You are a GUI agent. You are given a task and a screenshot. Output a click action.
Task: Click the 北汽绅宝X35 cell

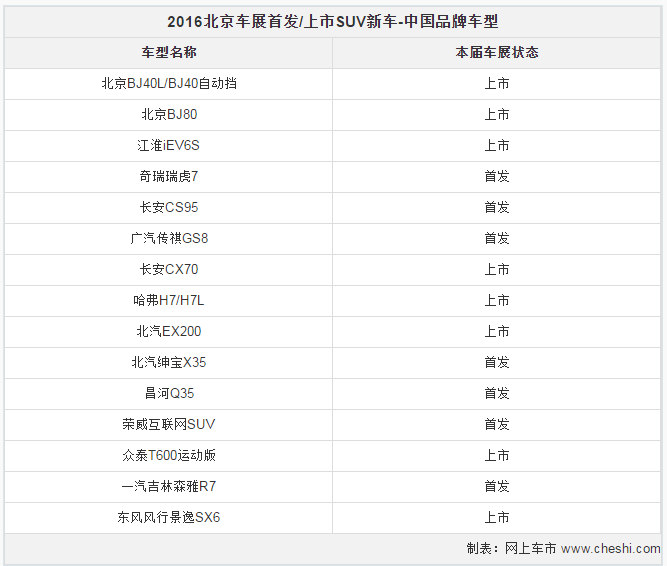click(x=169, y=362)
